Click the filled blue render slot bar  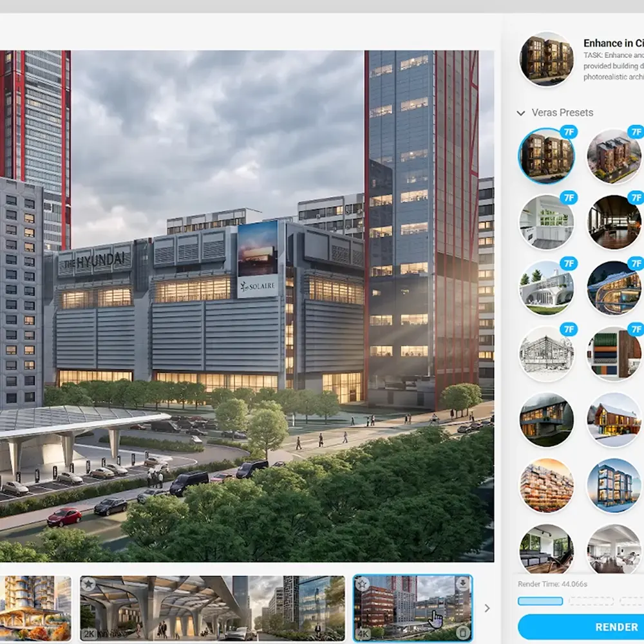pyautogui.click(x=540, y=601)
